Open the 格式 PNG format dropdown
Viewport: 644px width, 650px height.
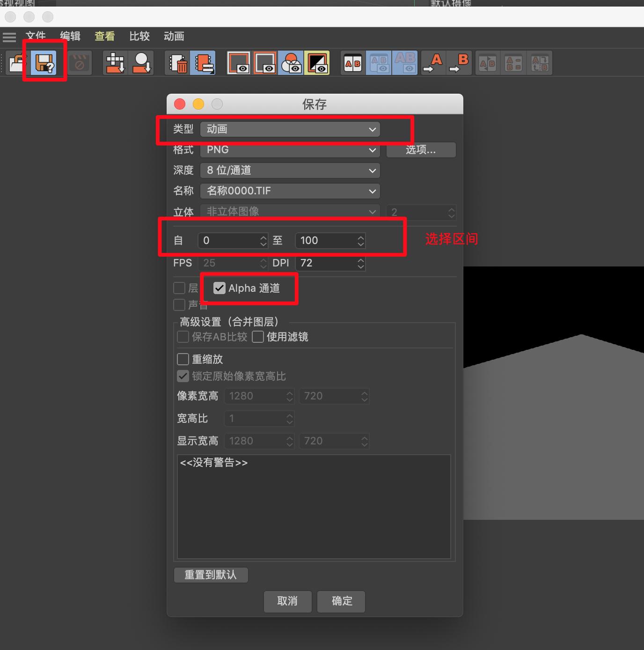[x=290, y=150]
